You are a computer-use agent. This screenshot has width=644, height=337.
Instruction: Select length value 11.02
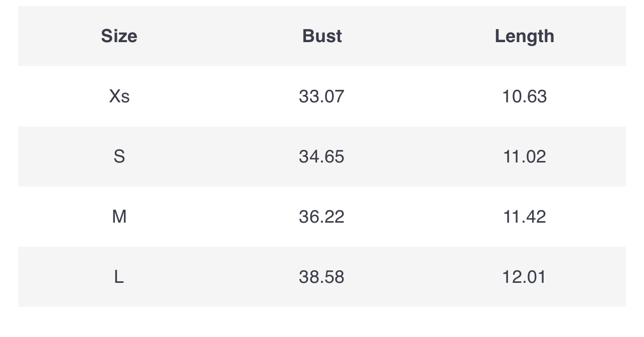[x=524, y=156]
